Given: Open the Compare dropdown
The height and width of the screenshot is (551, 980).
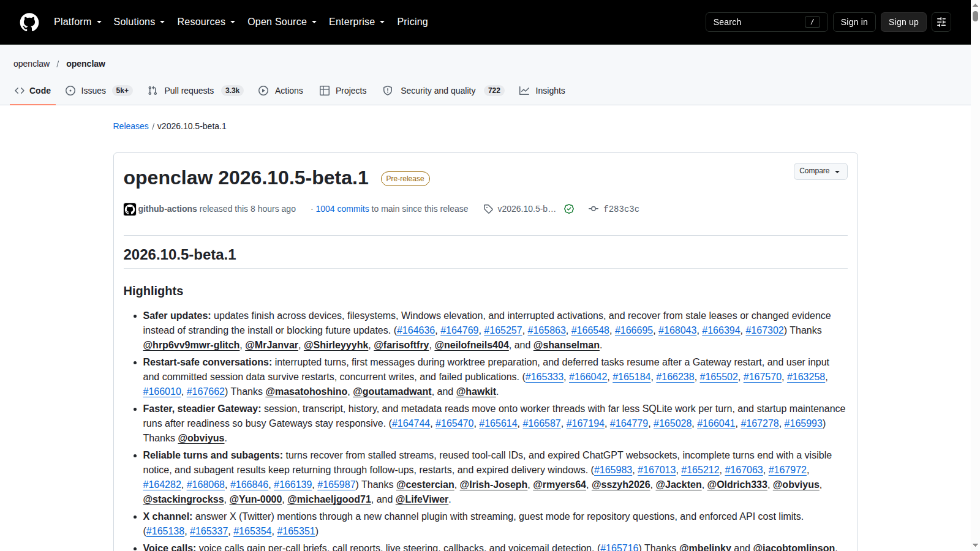Looking at the screenshot, I should (821, 171).
